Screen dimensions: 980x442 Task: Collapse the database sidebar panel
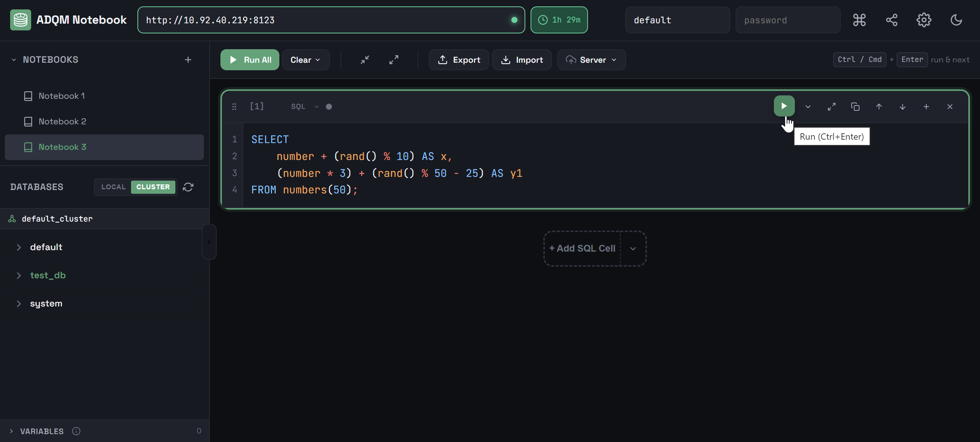tap(209, 241)
